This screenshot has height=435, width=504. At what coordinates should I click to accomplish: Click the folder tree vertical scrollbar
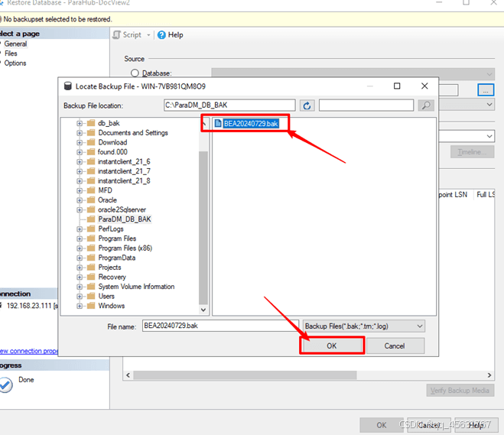pos(203,228)
